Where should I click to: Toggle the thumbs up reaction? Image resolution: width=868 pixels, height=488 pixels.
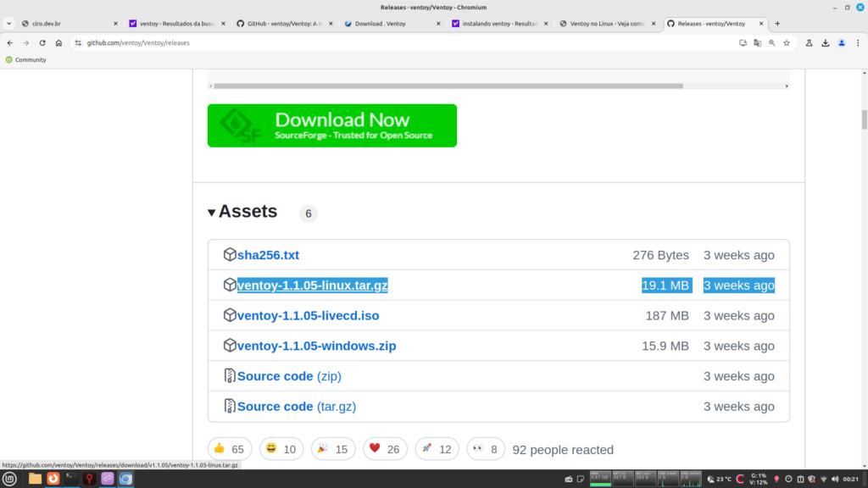(229, 449)
